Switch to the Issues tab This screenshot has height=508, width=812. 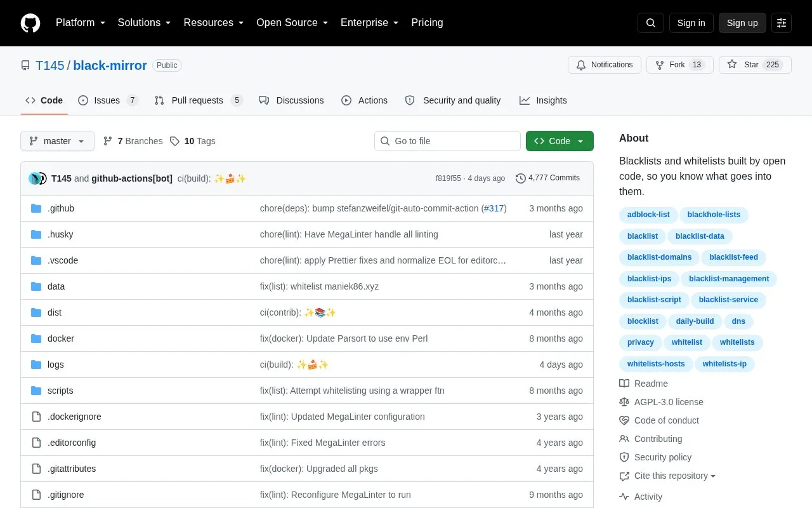(x=108, y=100)
